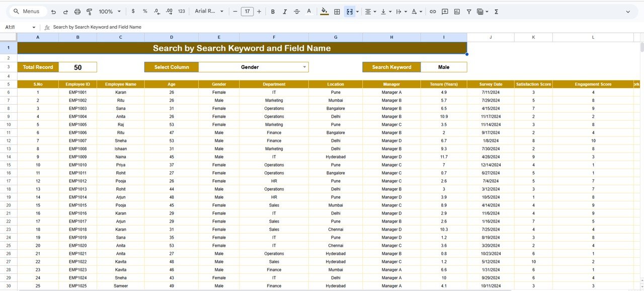This screenshot has height=291, width=644.
Task: Open the fill color picker
Action: pyautogui.click(x=324, y=12)
